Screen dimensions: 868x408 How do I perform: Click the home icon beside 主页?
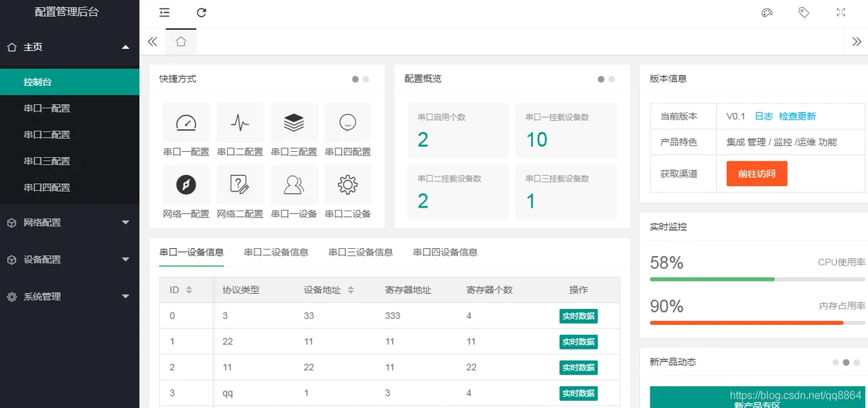click(x=12, y=47)
